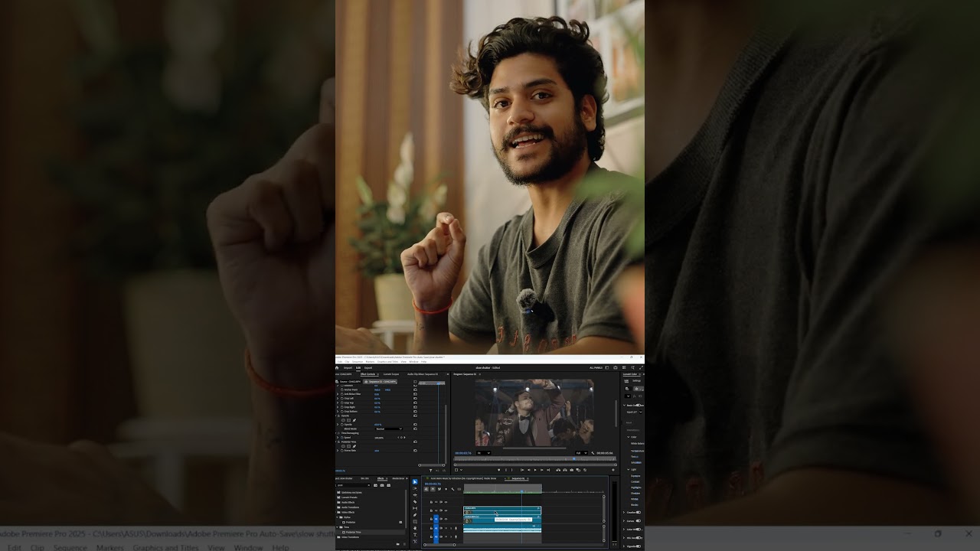This screenshot has height=551, width=980.
Task: Collapse the Color section in Lumetri
Action: click(x=628, y=437)
